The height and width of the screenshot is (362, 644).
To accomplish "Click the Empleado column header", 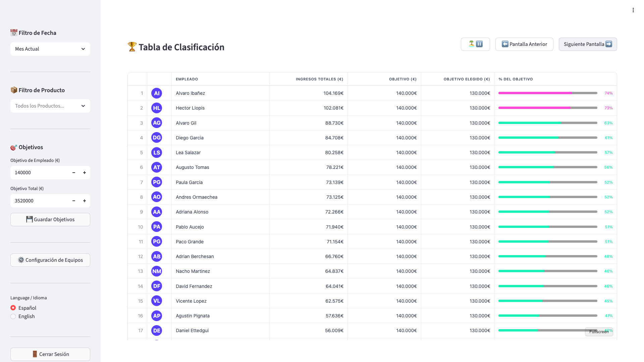I will pos(220,79).
